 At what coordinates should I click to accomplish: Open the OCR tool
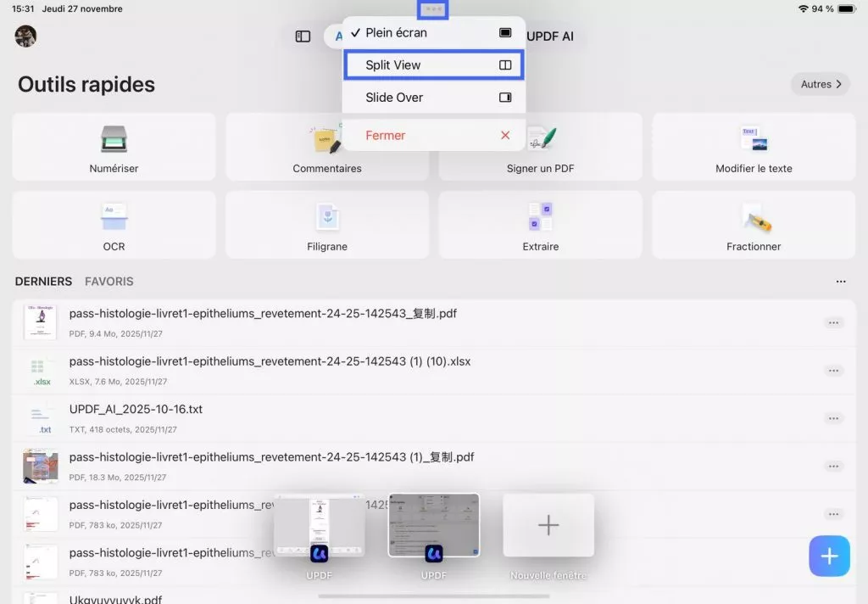coord(114,225)
